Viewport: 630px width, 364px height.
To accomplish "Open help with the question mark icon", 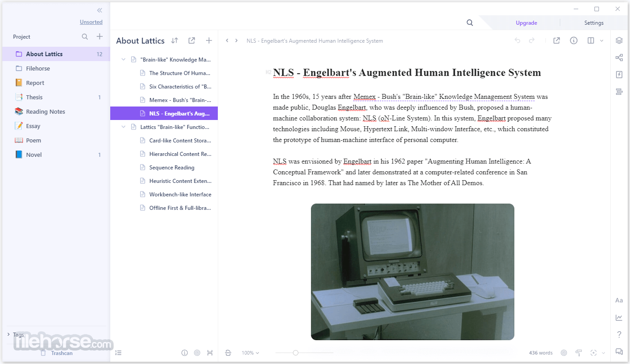I will tap(619, 335).
